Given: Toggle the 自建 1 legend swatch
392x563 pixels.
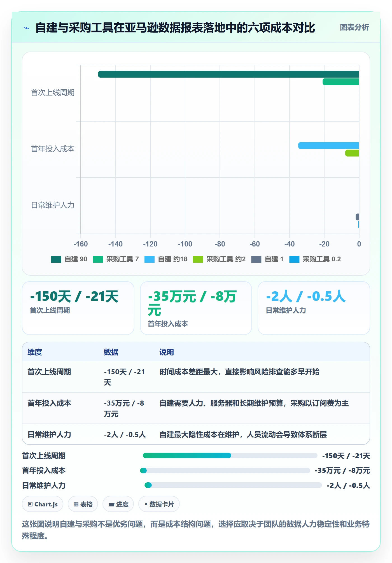Looking at the screenshot, I should coord(256,259).
